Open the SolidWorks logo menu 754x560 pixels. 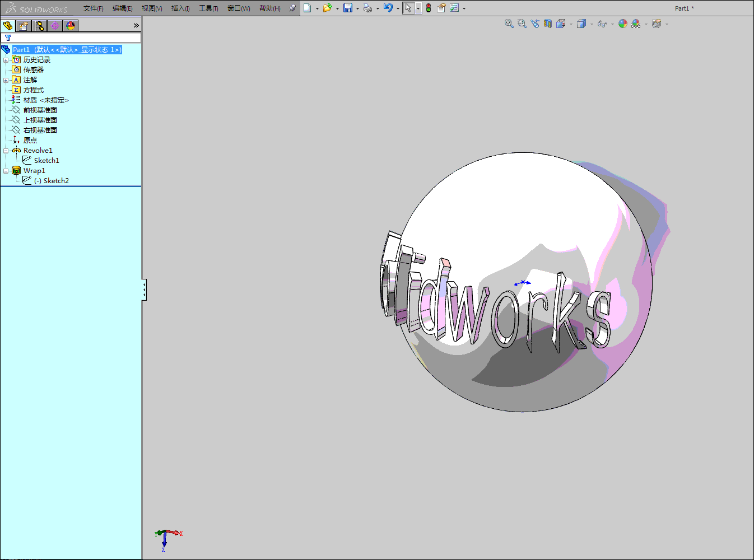click(x=36, y=8)
